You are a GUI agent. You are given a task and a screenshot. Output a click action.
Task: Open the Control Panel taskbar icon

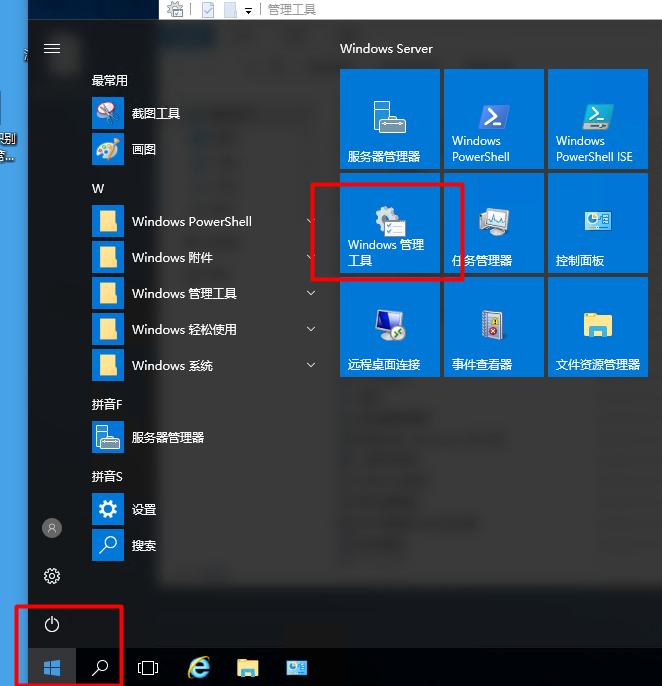(x=297, y=668)
